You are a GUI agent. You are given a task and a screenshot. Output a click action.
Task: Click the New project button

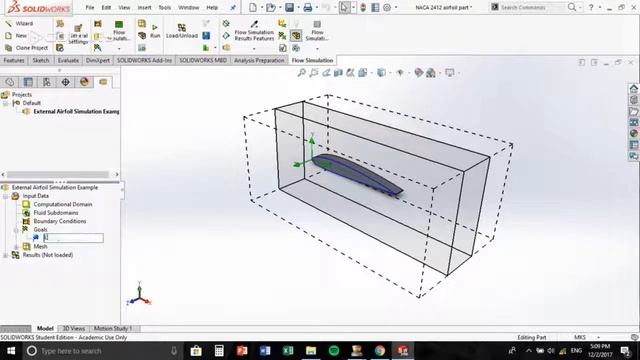17,36
